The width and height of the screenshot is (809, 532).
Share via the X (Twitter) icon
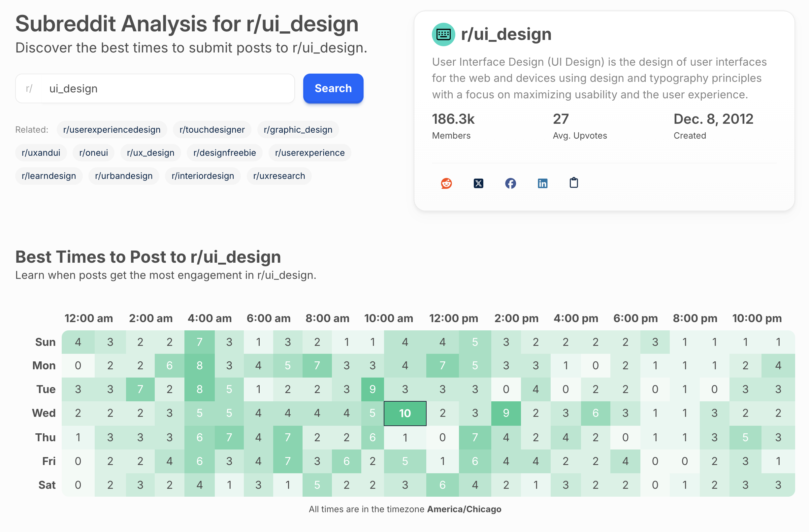478,183
